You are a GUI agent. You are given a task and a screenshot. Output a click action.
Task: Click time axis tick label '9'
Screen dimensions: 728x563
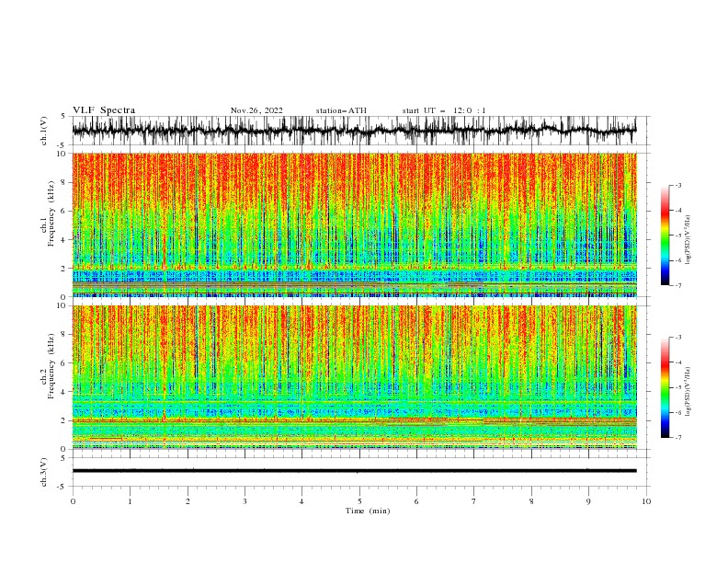click(588, 501)
